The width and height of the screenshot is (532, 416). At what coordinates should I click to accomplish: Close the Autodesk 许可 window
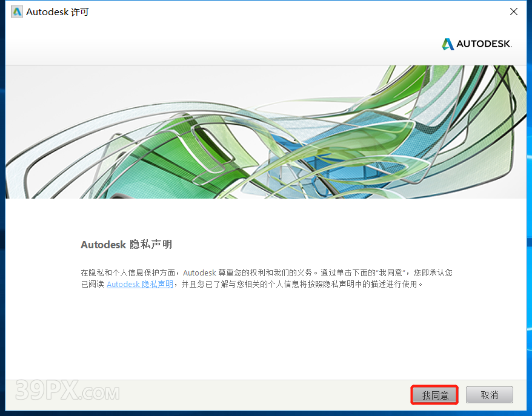(514, 12)
